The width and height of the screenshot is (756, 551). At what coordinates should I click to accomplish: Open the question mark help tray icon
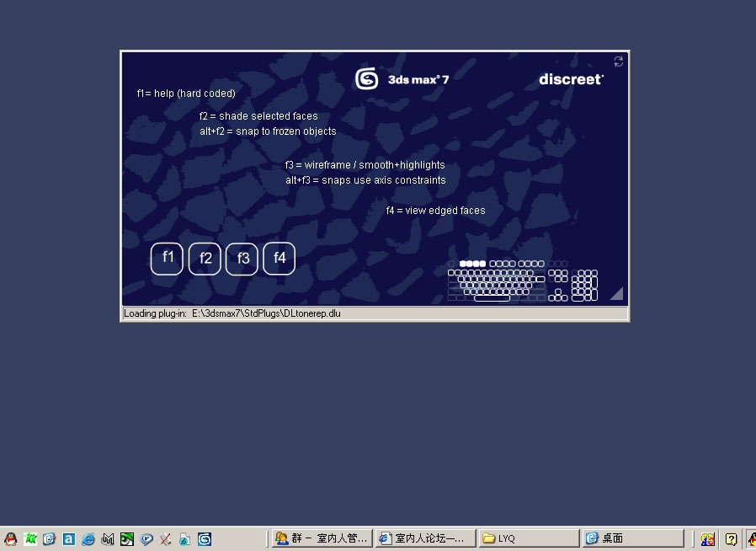pyautogui.click(x=731, y=538)
